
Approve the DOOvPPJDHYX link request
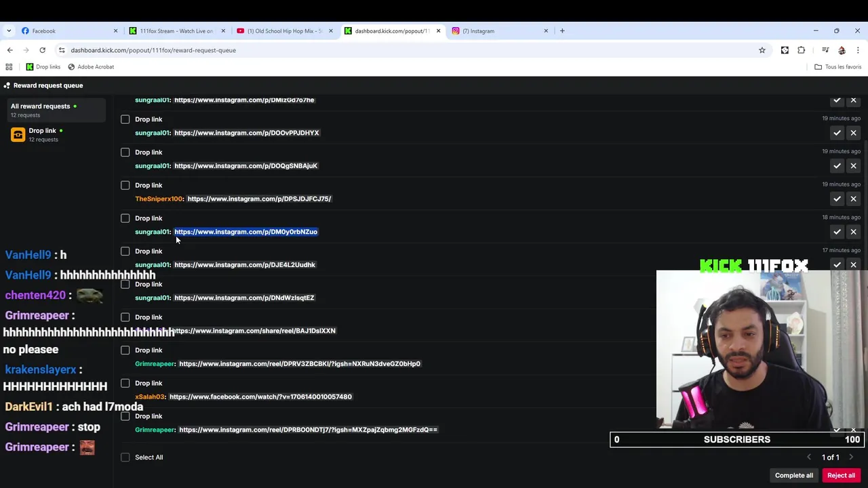pos(837,133)
